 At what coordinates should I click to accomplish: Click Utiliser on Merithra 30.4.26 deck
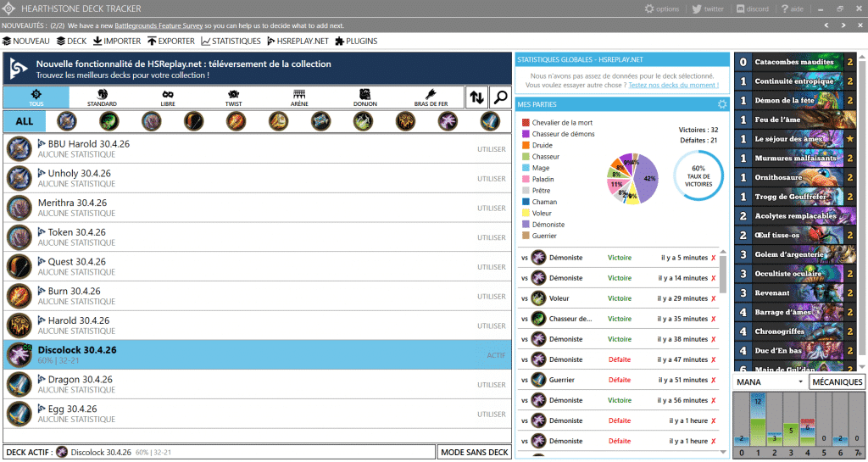[492, 208]
